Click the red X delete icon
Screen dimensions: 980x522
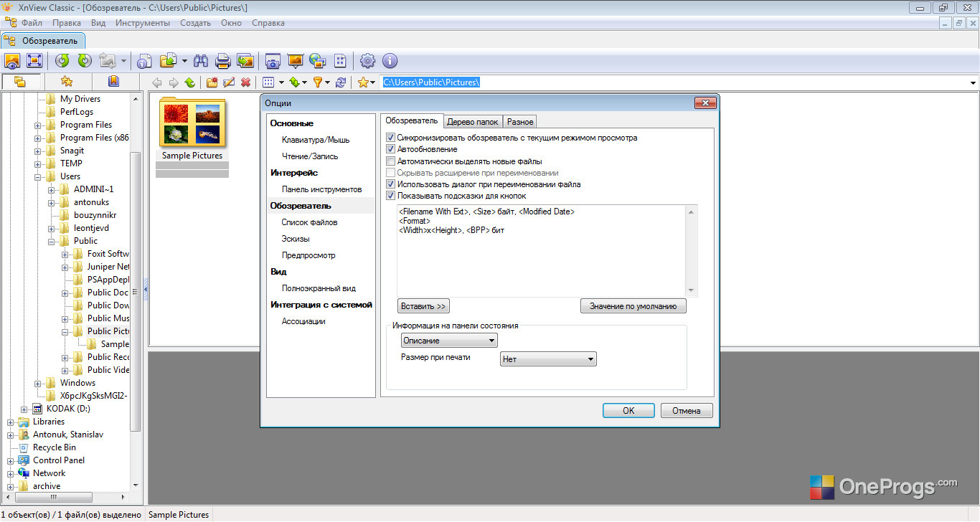coord(246,82)
